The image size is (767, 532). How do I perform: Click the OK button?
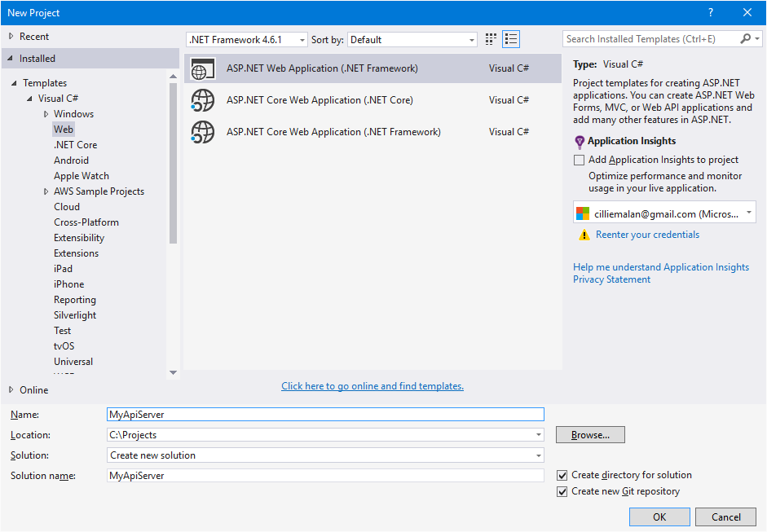point(659,517)
